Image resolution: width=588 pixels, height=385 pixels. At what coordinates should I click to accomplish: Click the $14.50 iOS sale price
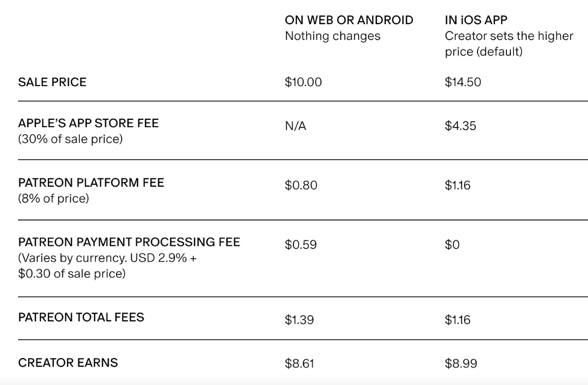(x=463, y=82)
